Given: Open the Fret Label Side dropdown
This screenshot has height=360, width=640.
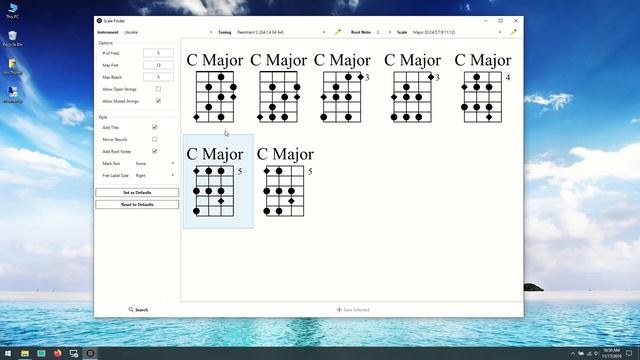Looking at the screenshot, I should point(155,176).
